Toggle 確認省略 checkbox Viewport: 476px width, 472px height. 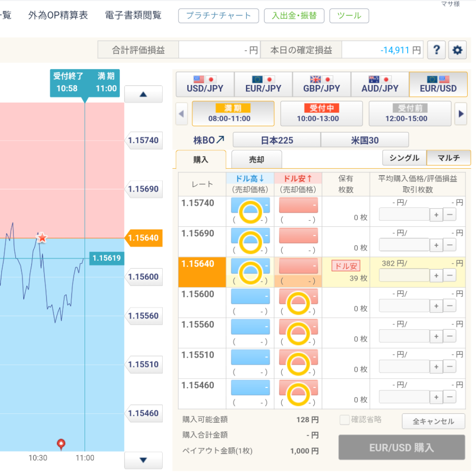coord(344,420)
